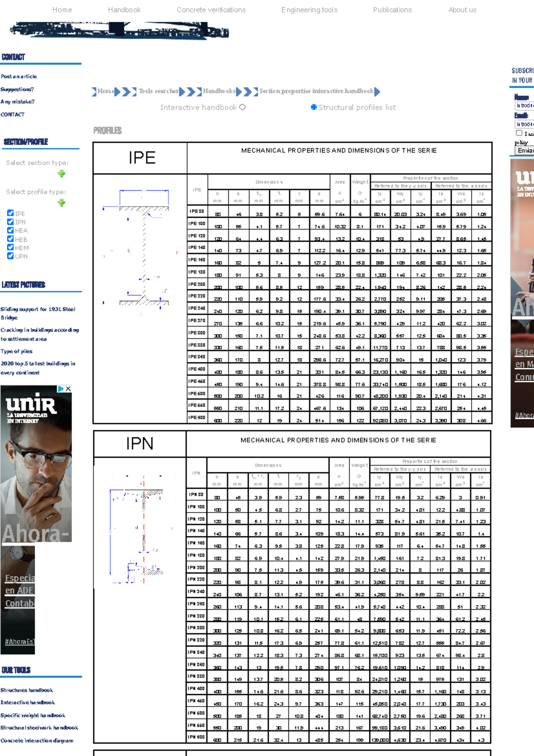
Task: Open Concrete verifications menu
Action: click(211, 10)
